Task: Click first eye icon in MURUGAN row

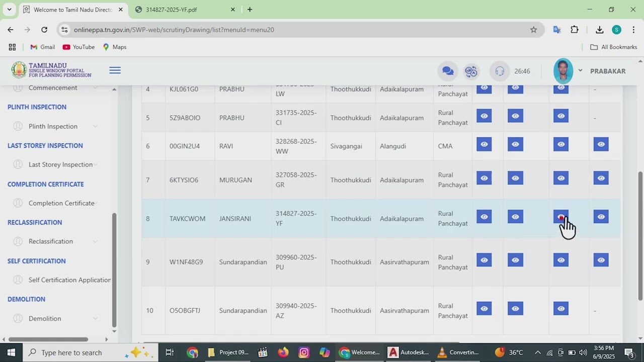Action: (x=484, y=178)
